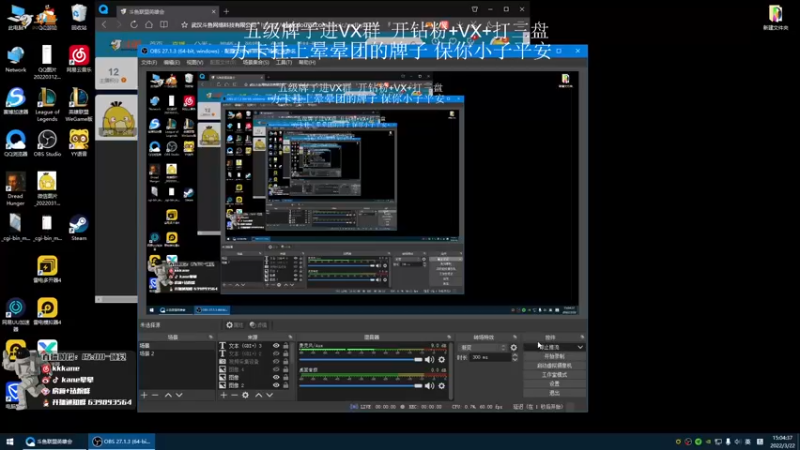Pop out the 转场特效 dock panel icon
Image resolution: width=800 pixels, height=450 pixels.
click(515, 337)
